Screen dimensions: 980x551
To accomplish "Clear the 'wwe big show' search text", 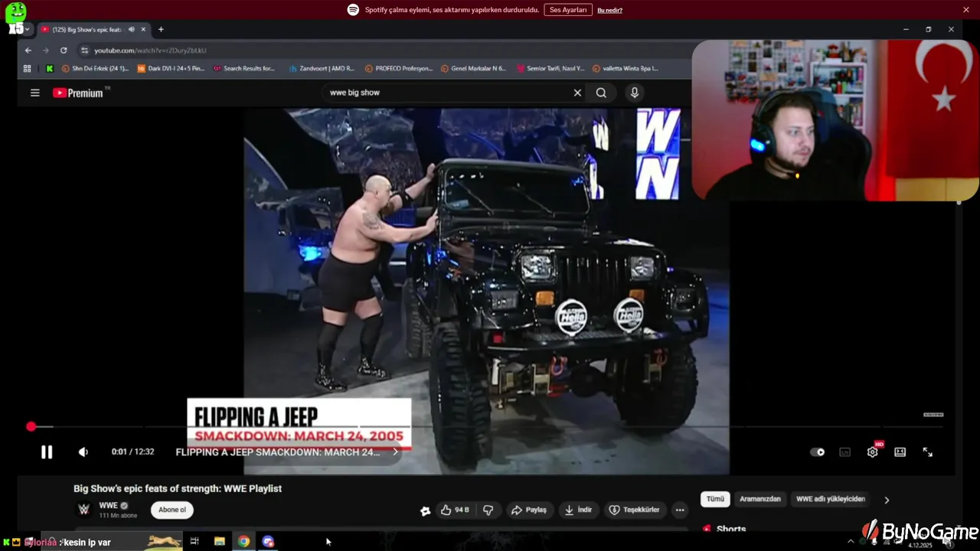I will pyautogui.click(x=577, y=93).
